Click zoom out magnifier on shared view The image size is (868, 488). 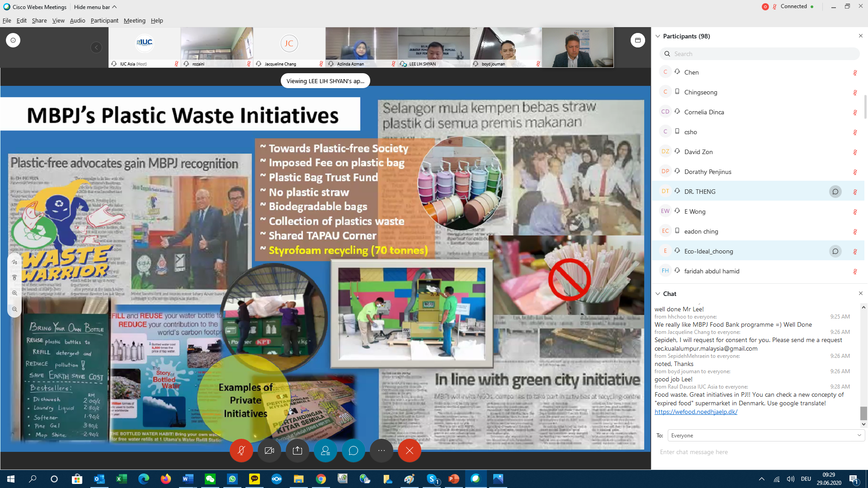point(14,310)
